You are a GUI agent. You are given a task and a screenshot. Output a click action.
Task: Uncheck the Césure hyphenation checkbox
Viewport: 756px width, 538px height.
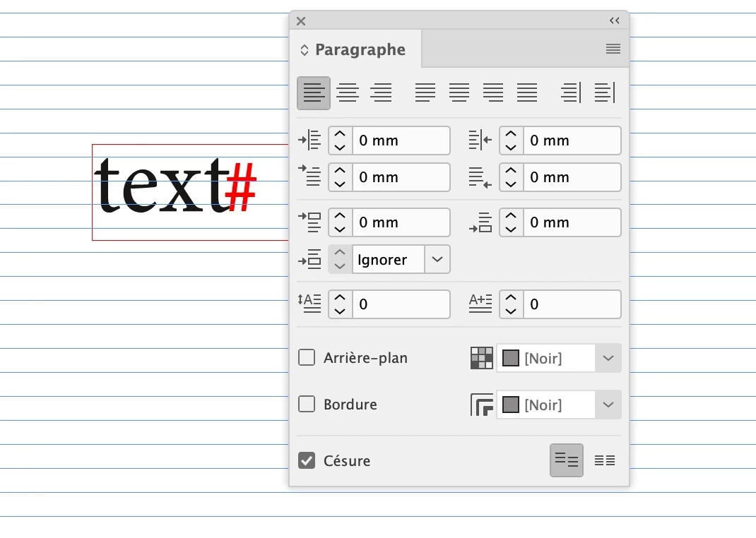[307, 460]
